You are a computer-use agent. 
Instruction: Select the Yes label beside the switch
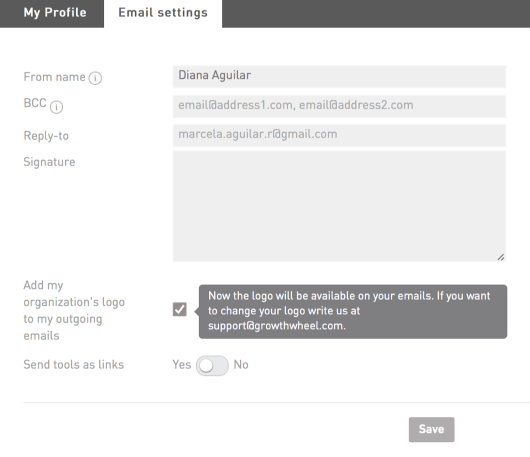tap(182, 365)
